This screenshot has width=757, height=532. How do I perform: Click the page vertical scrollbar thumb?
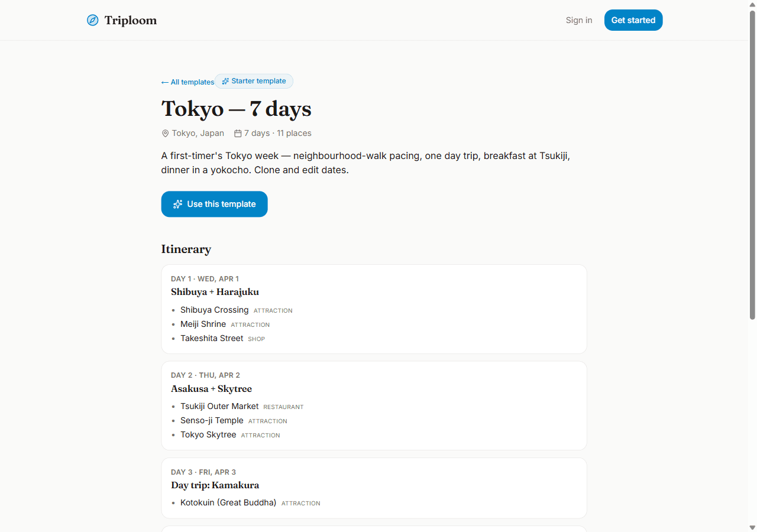point(752,164)
